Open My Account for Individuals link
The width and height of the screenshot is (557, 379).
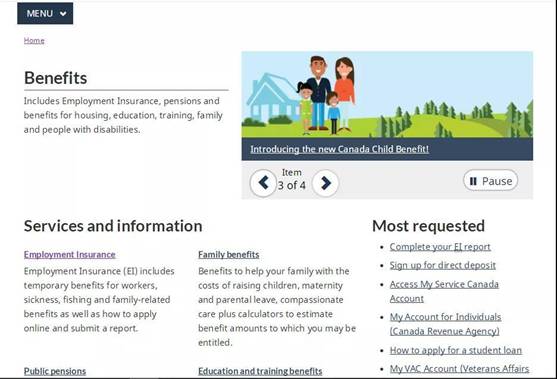(x=445, y=324)
